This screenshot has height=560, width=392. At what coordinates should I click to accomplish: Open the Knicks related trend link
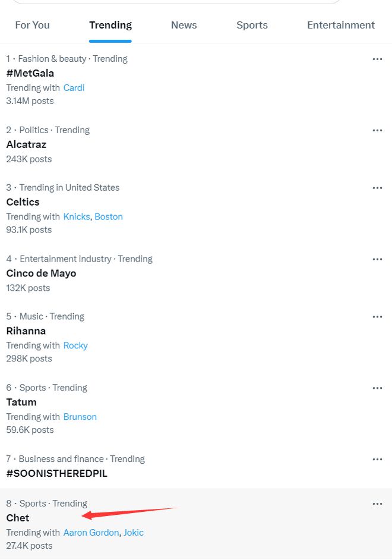coord(77,217)
